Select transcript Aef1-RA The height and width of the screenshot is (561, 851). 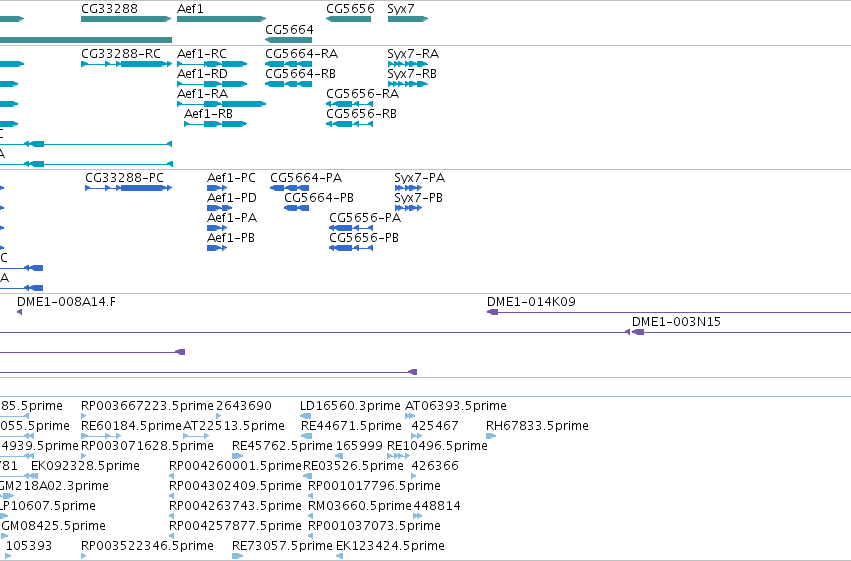[x=221, y=104]
